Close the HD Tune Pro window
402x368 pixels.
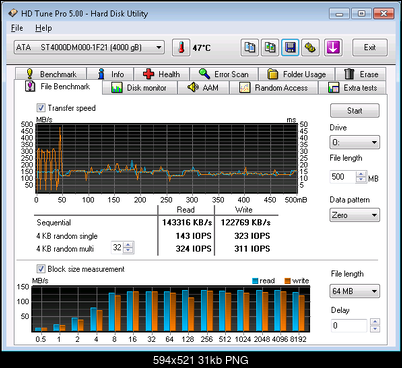coord(384,14)
